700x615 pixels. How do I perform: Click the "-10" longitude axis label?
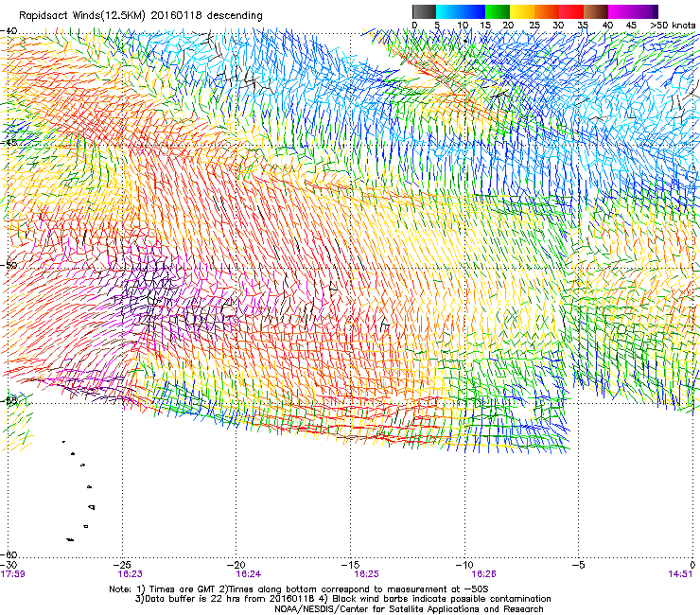tap(464, 565)
